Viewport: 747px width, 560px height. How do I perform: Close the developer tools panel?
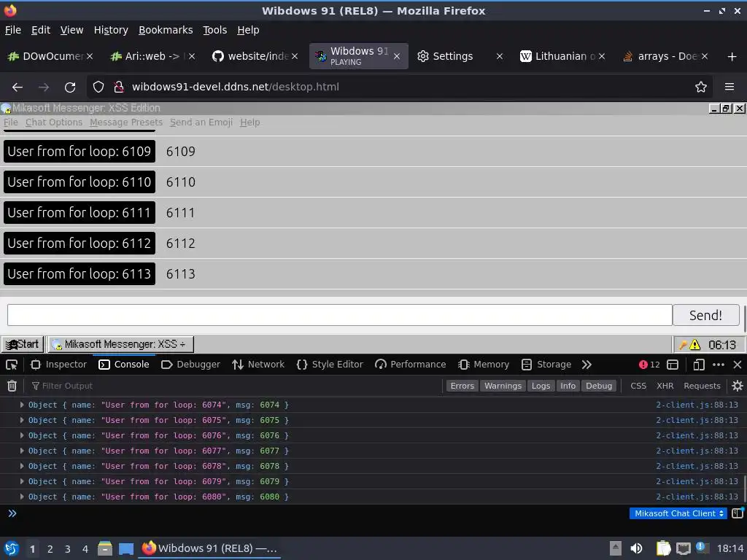click(738, 365)
